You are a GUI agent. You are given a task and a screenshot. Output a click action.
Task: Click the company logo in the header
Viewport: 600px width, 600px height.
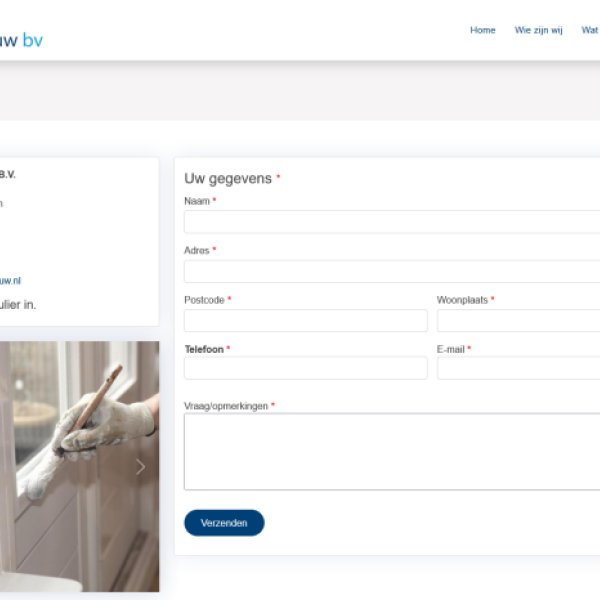(21, 40)
